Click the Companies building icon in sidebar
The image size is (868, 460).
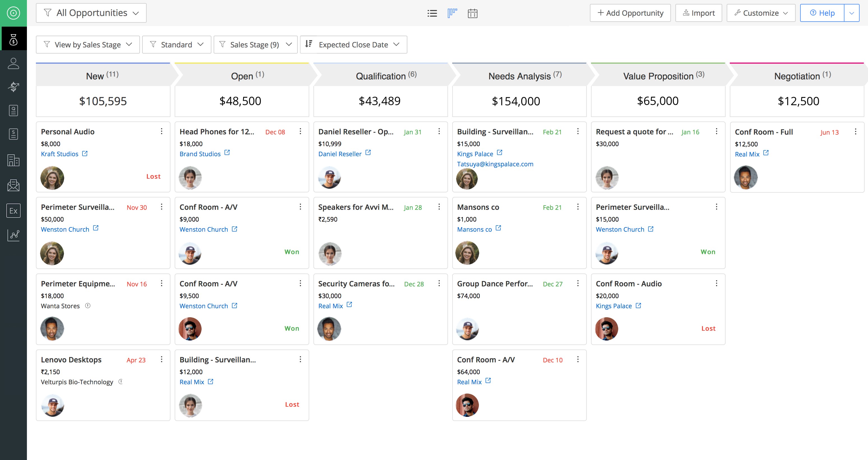[13, 161]
